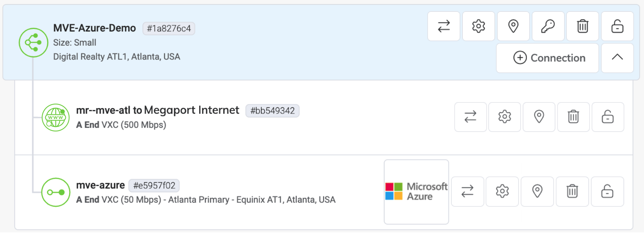The height and width of the screenshot is (233, 644).
Task: Click the swap arrows icon for Megaport Internet VXC
Action: click(470, 117)
